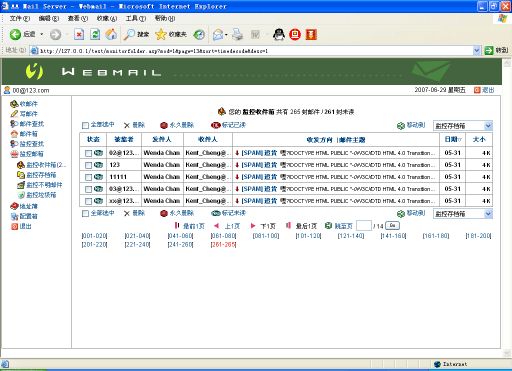This screenshot has width=512, height=371.
Task: Open top 监控存档箱 folder dropdown
Action: (x=463, y=126)
